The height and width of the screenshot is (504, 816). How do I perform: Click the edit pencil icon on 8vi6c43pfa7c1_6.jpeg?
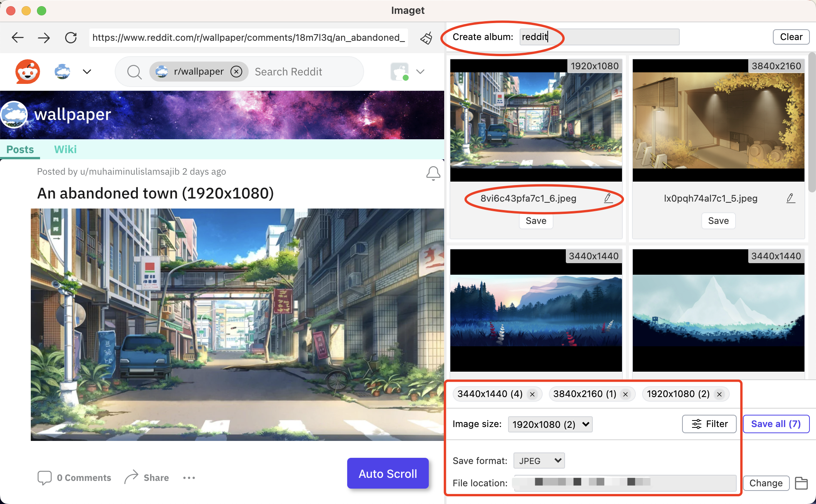608,199
